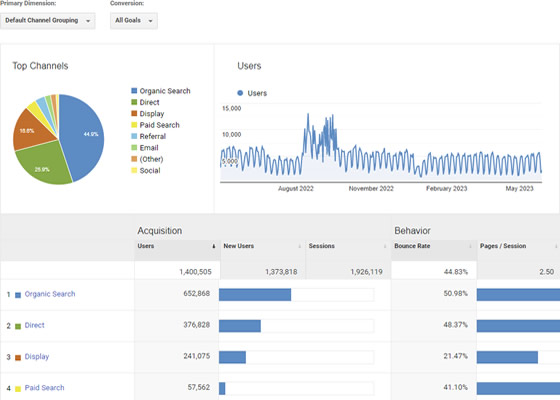Click Direct users value 376,828
Viewport: 560px width, 400px height.
196,325
